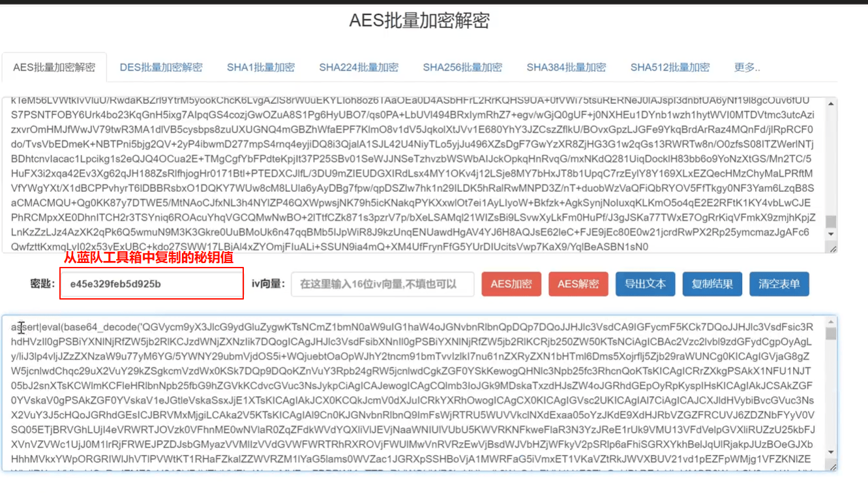868x496 pixels.
Task: Go to SHA256批量加密 tab
Action: click(x=462, y=67)
